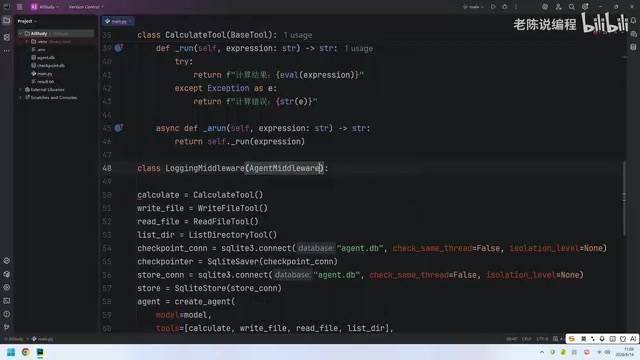This screenshot has width=640, height=360.
Task: Select result.txt in project tree
Action: 42,82
